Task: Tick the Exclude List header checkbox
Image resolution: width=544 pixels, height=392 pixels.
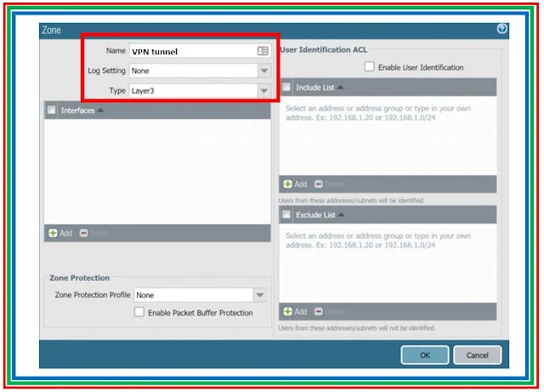Action: click(287, 215)
